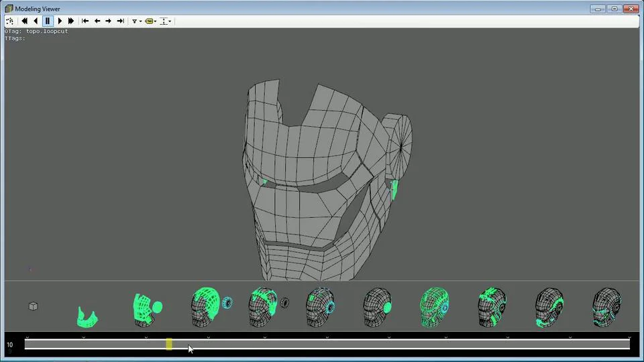Close the Modeling Viewer window
The height and width of the screenshot is (362, 644).
pos(631,9)
